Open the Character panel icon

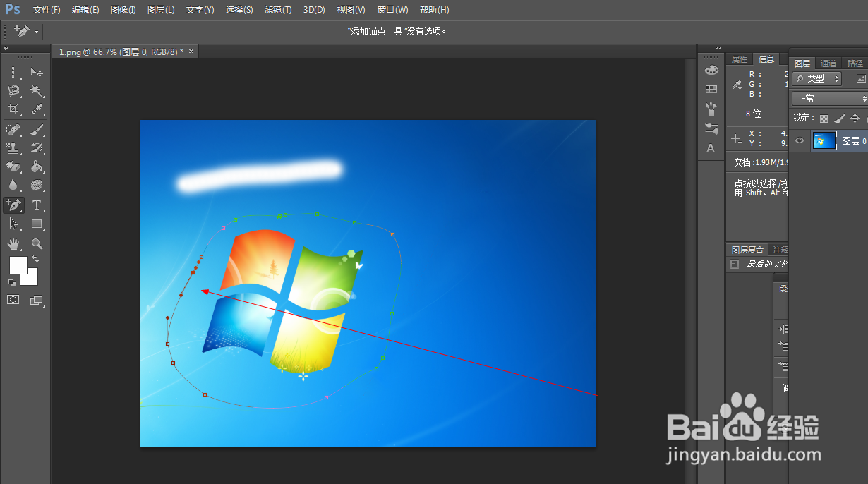pos(711,148)
